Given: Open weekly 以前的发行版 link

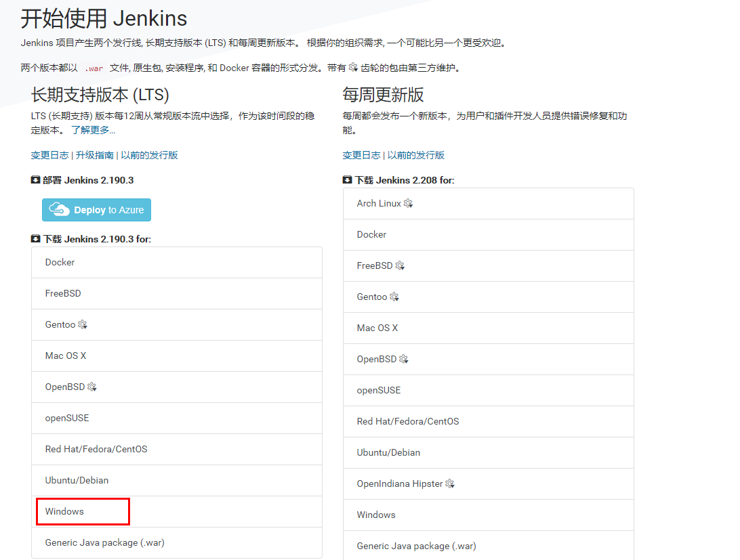Looking at the screenshot, I should [416, 155].
